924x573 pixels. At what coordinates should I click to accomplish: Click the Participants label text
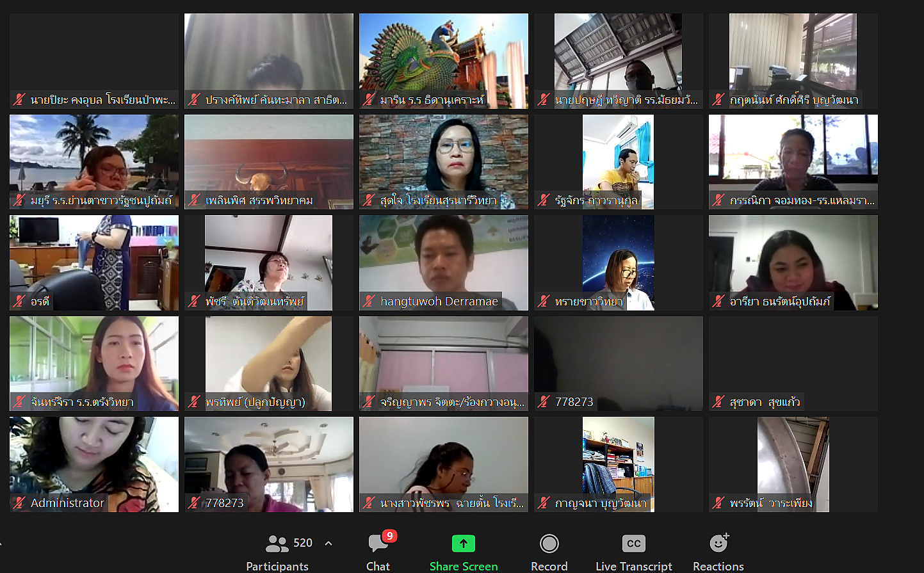point(277,567)
